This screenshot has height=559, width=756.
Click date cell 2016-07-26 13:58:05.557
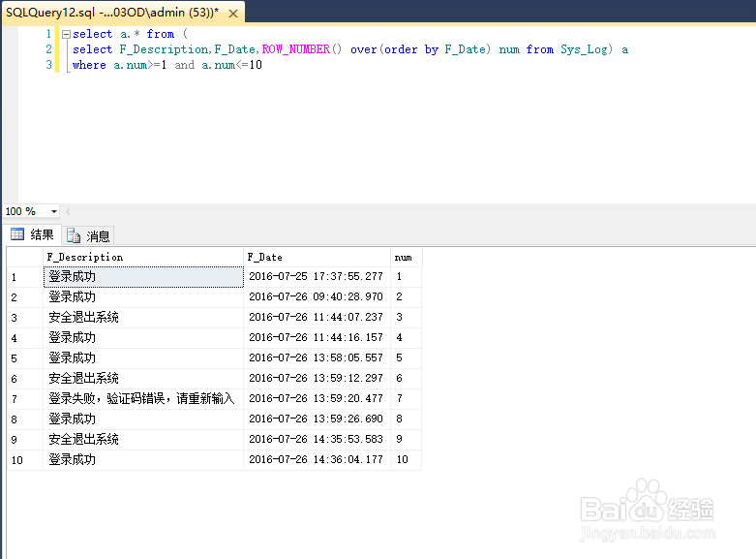tap(317, 358)
